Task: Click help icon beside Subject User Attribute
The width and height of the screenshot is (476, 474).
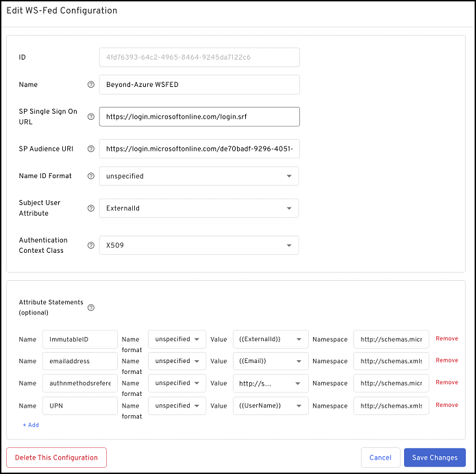Action: coord(91,208)
